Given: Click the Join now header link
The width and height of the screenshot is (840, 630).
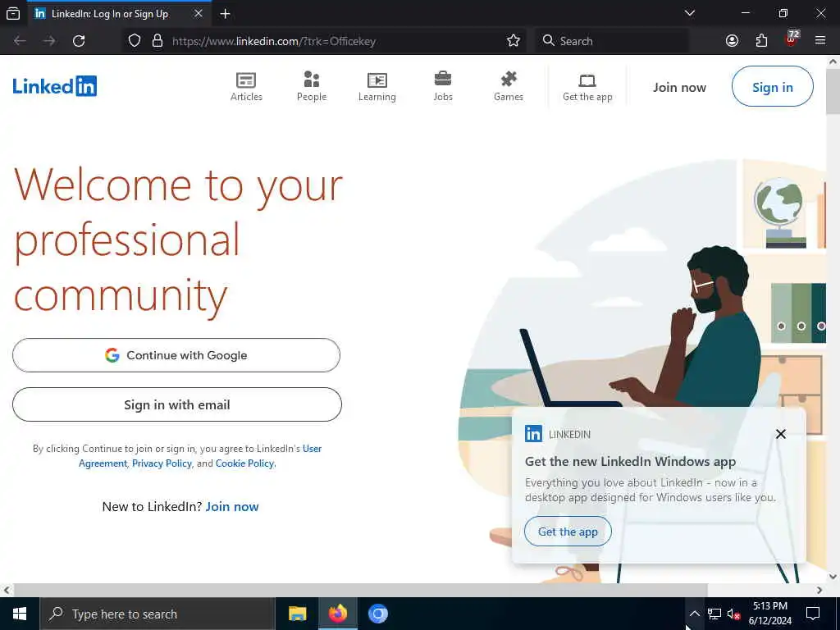Looking at the screenshot, I should (679, 87).
